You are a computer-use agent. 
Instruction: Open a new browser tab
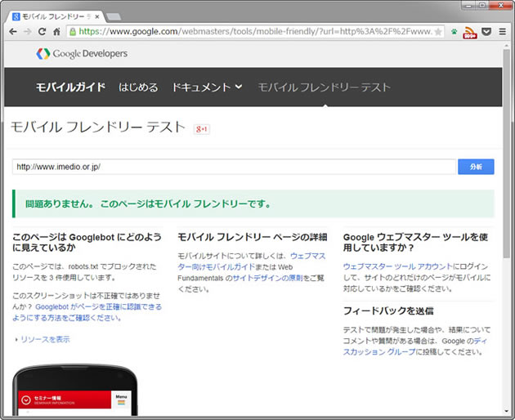tap(114, 16)
